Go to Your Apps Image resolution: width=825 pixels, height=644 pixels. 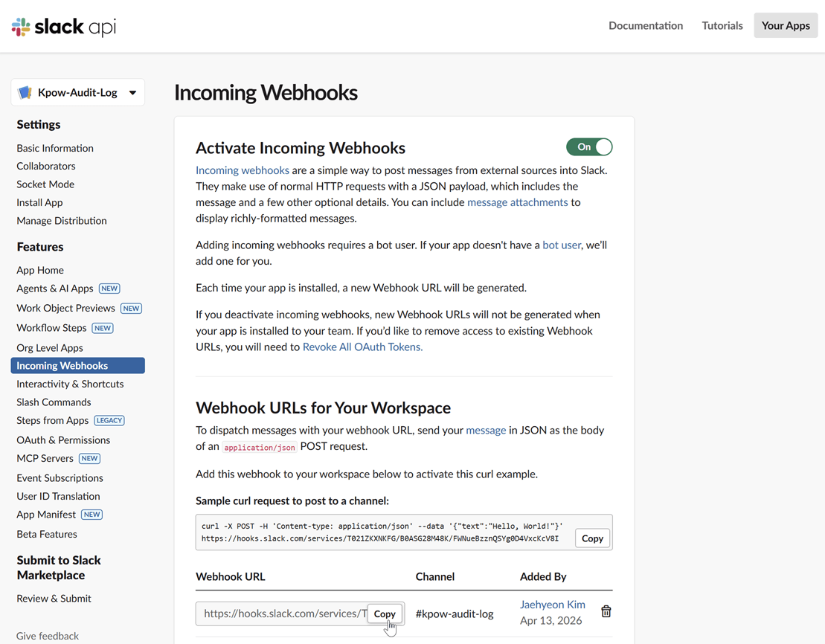tap(786, 25)
